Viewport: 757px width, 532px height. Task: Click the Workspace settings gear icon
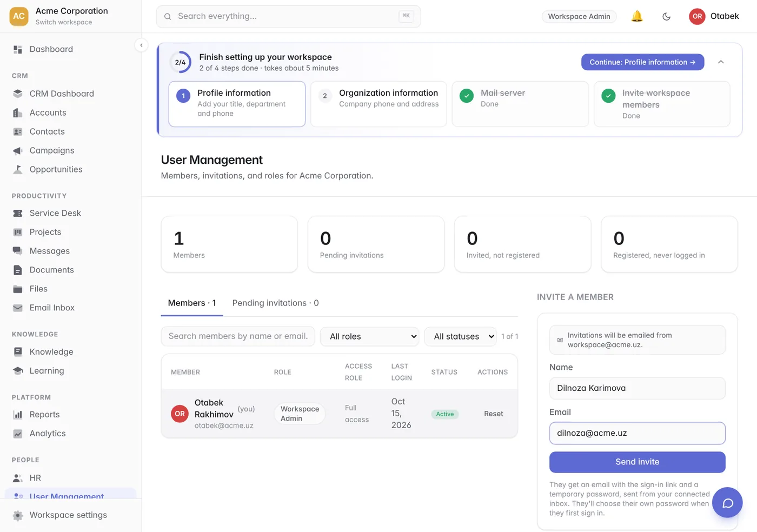18,515
